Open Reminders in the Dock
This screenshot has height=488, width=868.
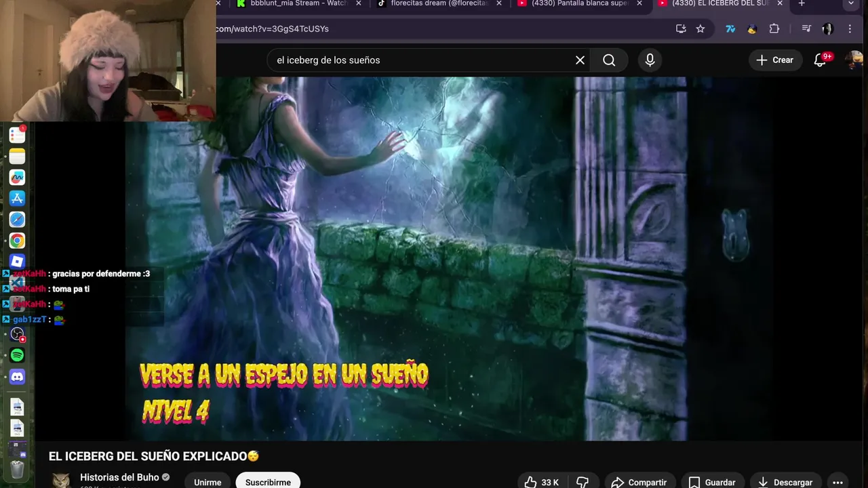click(x=17, y=135)
